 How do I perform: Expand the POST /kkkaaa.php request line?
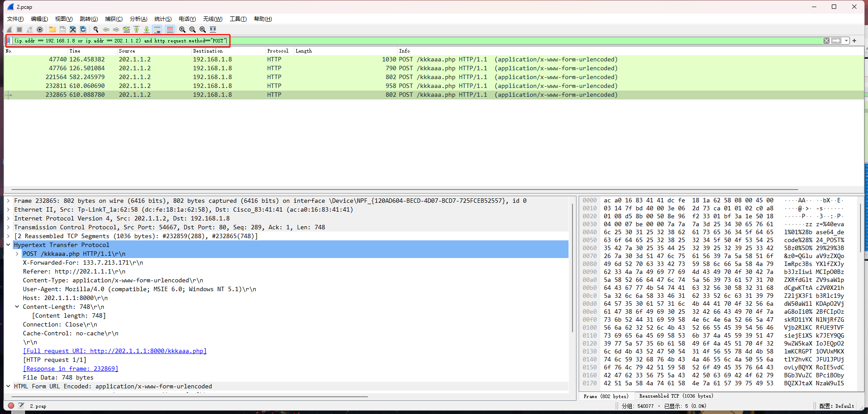[x=17, y=254]
